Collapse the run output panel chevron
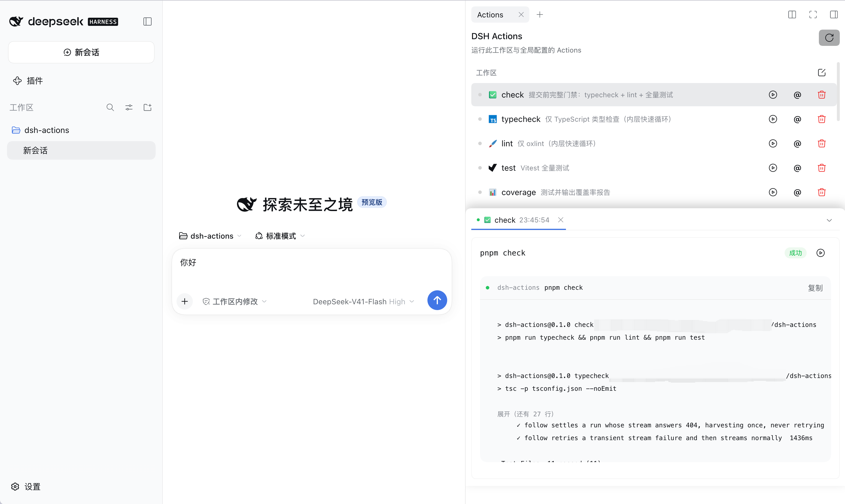The width and height of the screenshot is (845, 504). (829, 220)
